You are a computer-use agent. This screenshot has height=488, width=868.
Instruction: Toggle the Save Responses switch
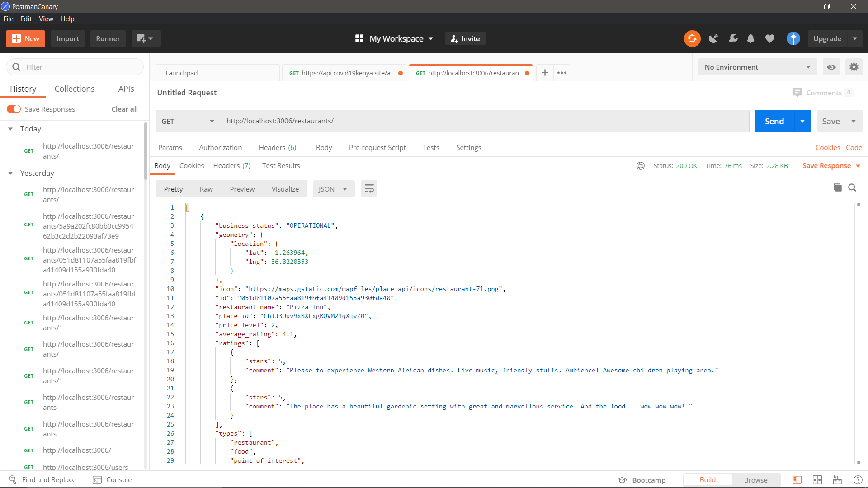(14, 109)
